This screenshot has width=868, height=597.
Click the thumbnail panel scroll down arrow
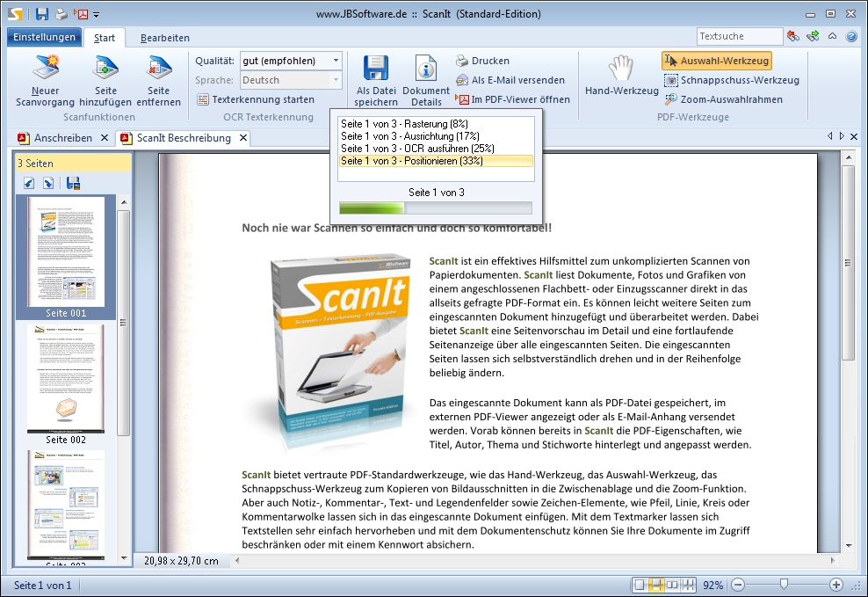124,559
